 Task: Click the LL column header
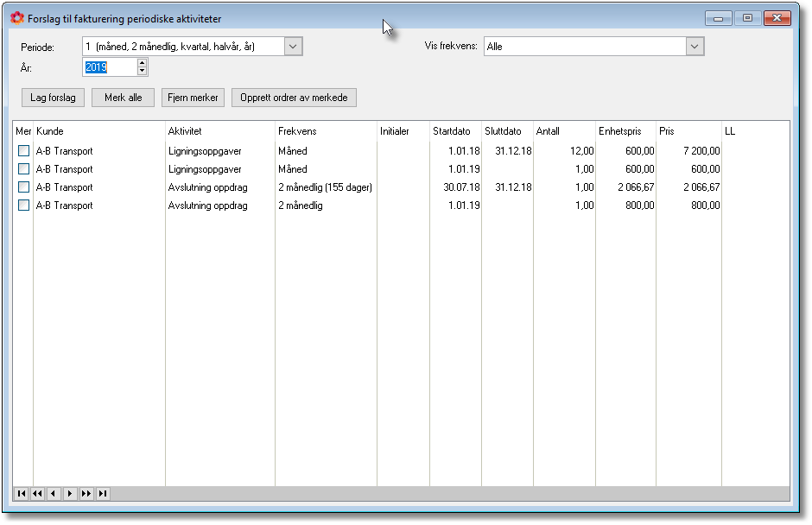click(x=756, y=131)
